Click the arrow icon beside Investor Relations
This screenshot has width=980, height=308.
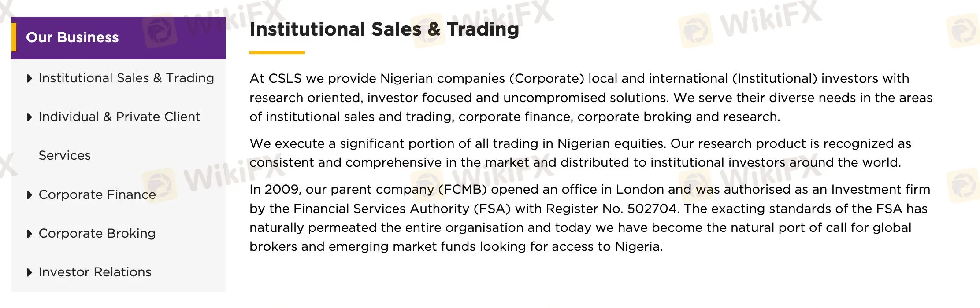click(30, 272)
